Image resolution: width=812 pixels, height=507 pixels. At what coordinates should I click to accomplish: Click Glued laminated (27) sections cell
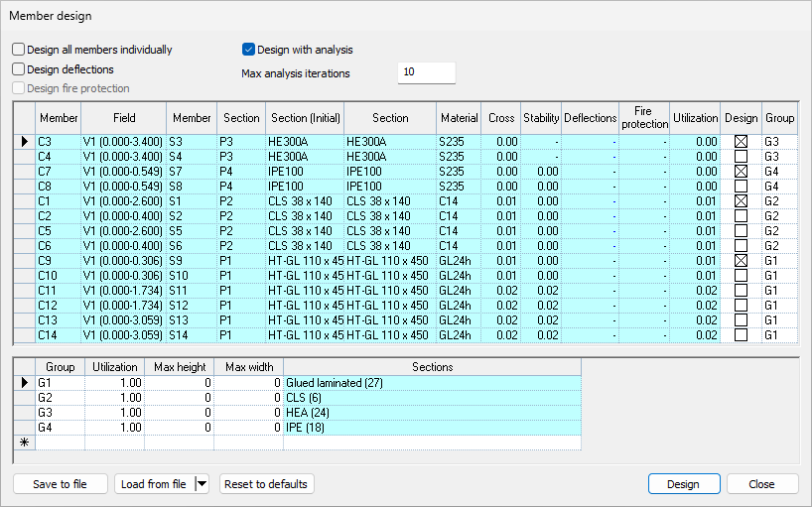(x=433, y=383)
